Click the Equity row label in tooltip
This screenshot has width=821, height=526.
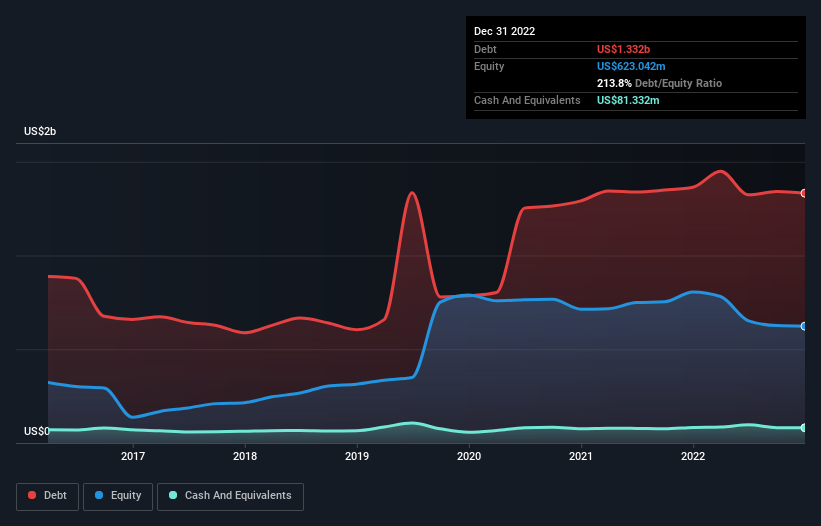coord(489,66)
